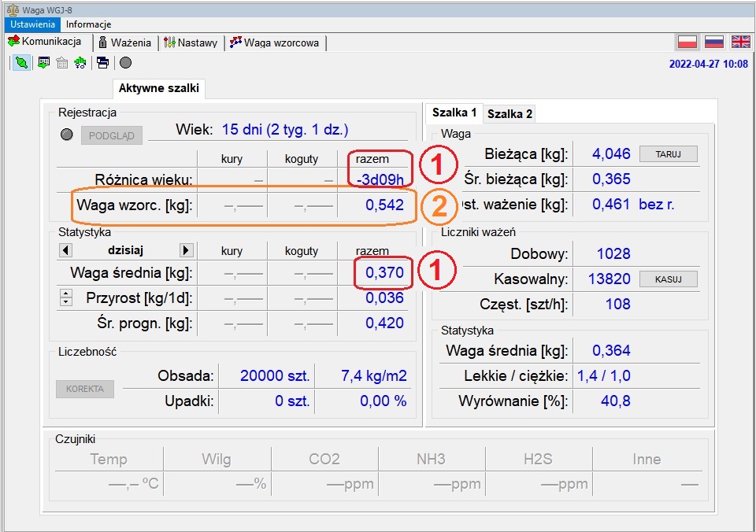Open the Informacje menu
Viewport: 756px width, 532px height.
click(x=88, y=24)
